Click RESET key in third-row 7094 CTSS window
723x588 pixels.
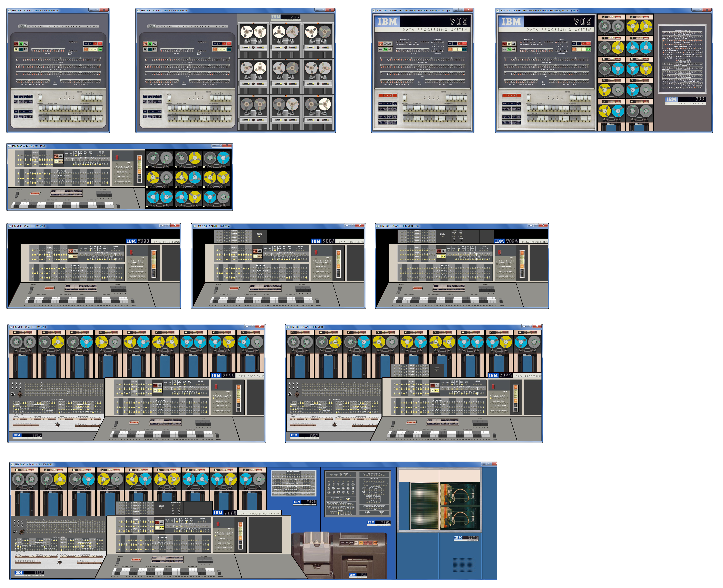coord(501,301)
